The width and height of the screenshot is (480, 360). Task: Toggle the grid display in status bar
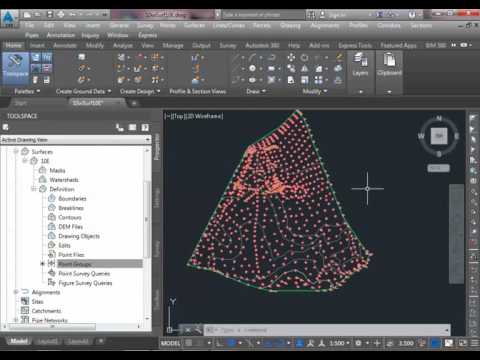click(x=189, y=343)
